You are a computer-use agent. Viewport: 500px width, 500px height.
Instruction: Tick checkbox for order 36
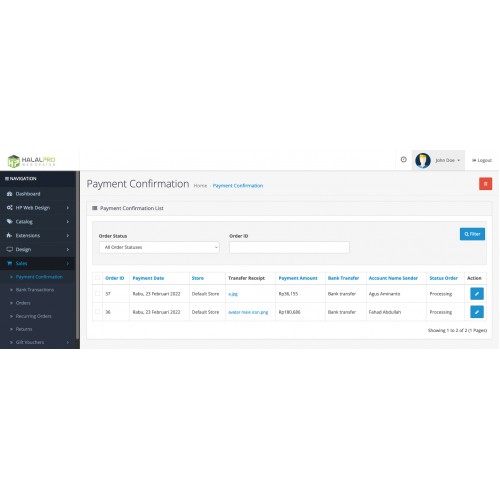click(x=97, y=312)
